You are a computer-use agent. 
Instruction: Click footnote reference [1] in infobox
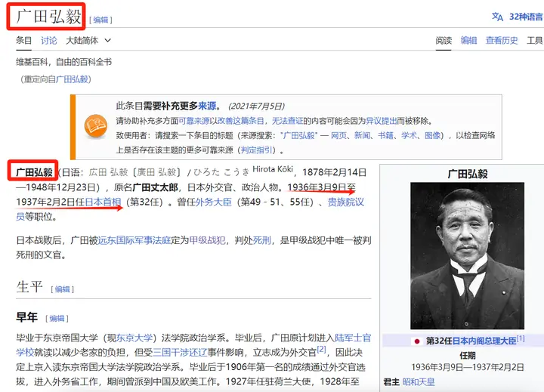click(x=521, y=338)
